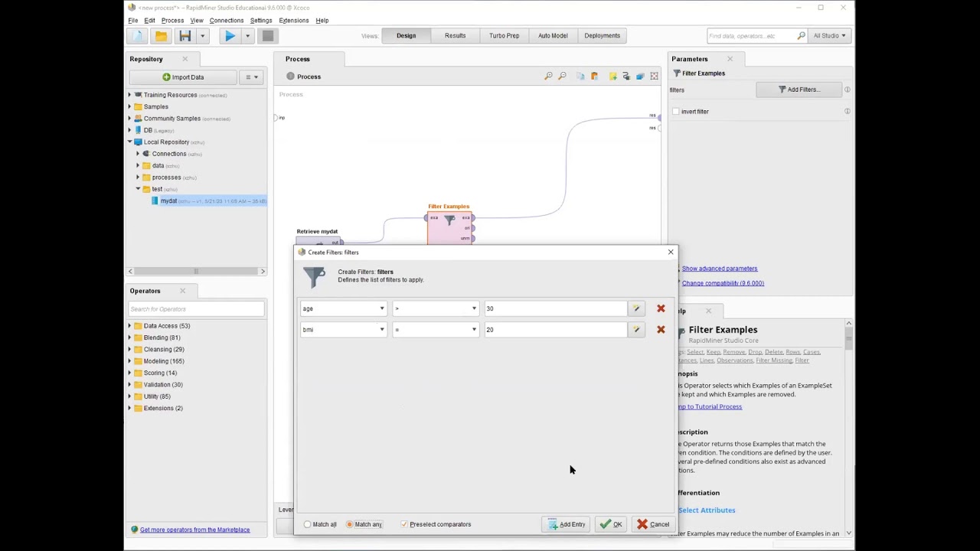Switch to the Auto Model view

(553, 36)
